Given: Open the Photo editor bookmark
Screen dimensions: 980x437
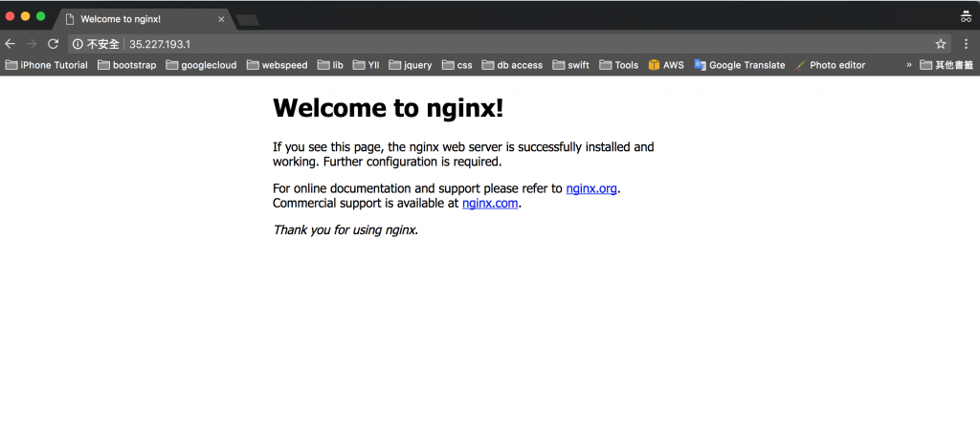Looking at the screenshot, I should tap(830, 65).
